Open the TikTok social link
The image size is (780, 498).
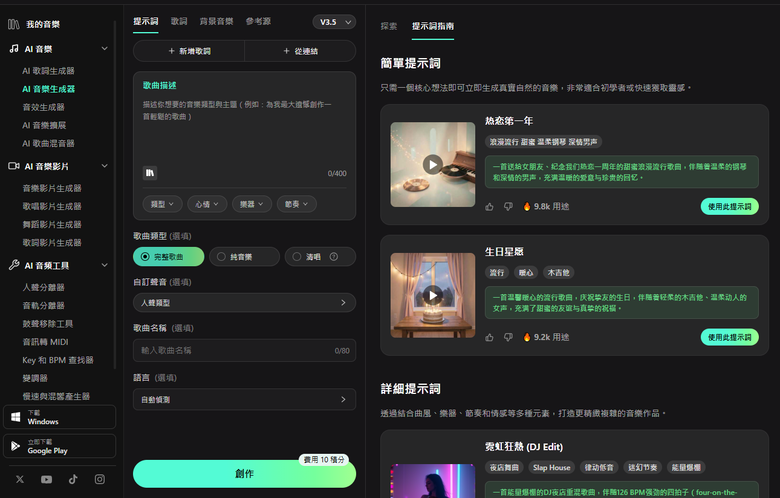click(x=73, y=479)
